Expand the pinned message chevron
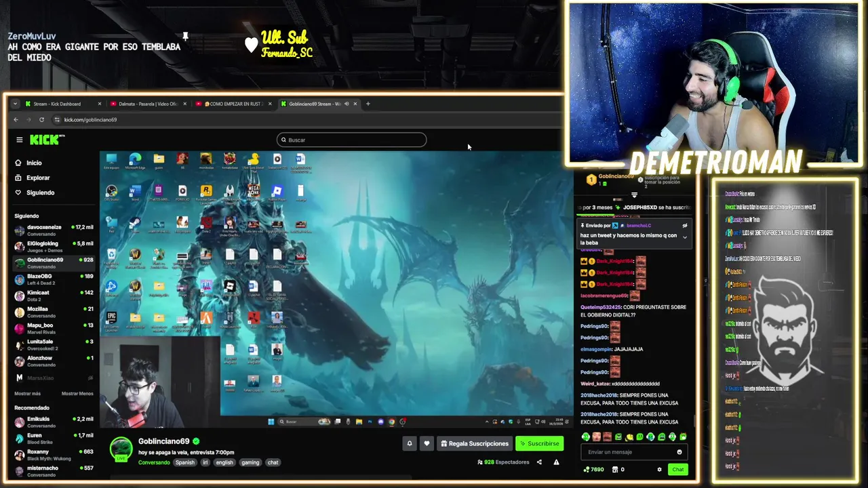 (x=684, y=237)
